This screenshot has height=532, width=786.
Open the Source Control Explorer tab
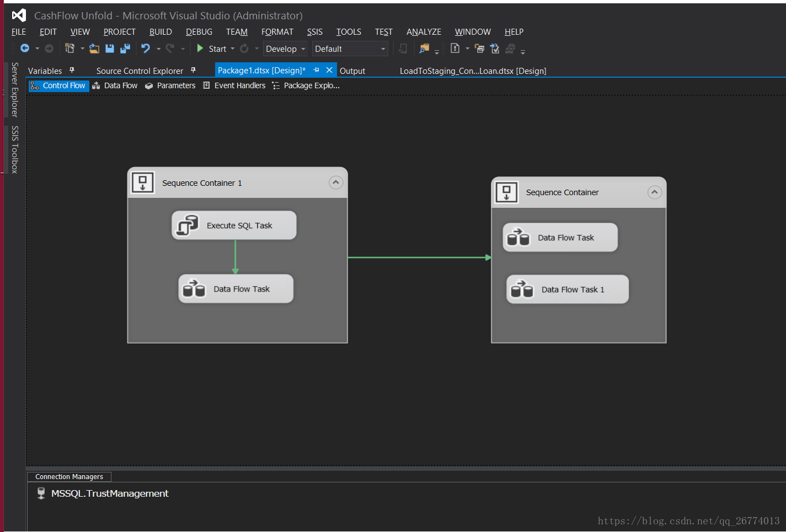click(x=140, y=71)
